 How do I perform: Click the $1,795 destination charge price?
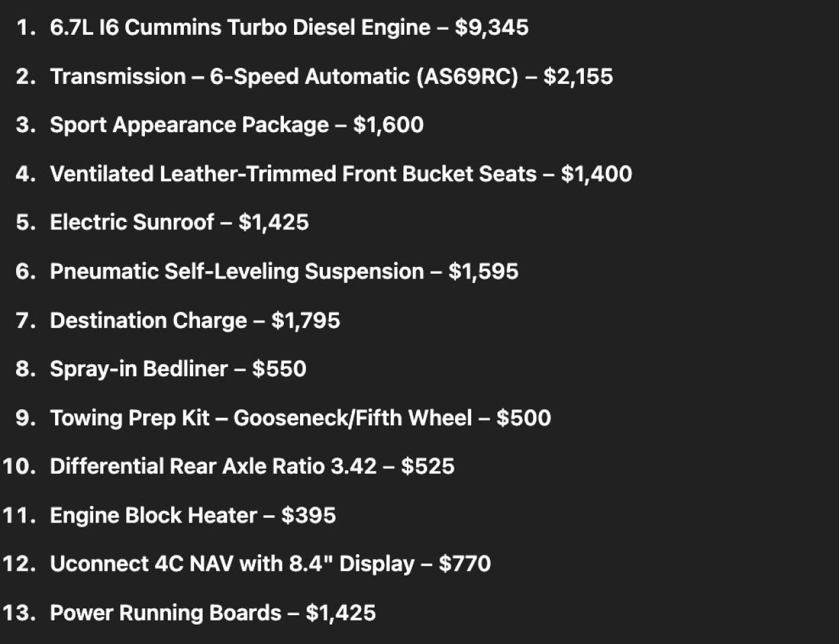[x=305, y=321]
